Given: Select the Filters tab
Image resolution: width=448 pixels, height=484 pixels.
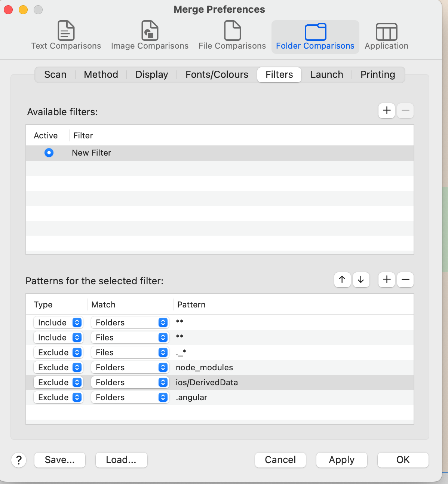Looking at the screenshot, I should (x=279, y=74).
